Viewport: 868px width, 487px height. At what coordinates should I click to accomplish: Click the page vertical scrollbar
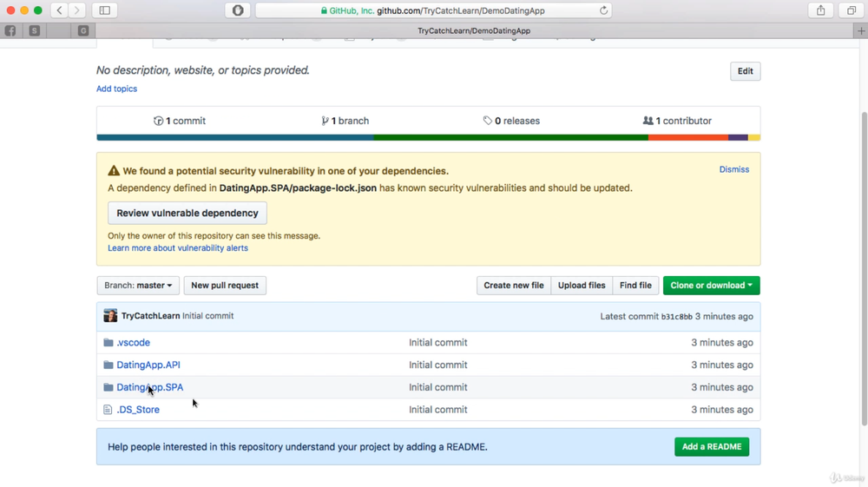(865, 268)
